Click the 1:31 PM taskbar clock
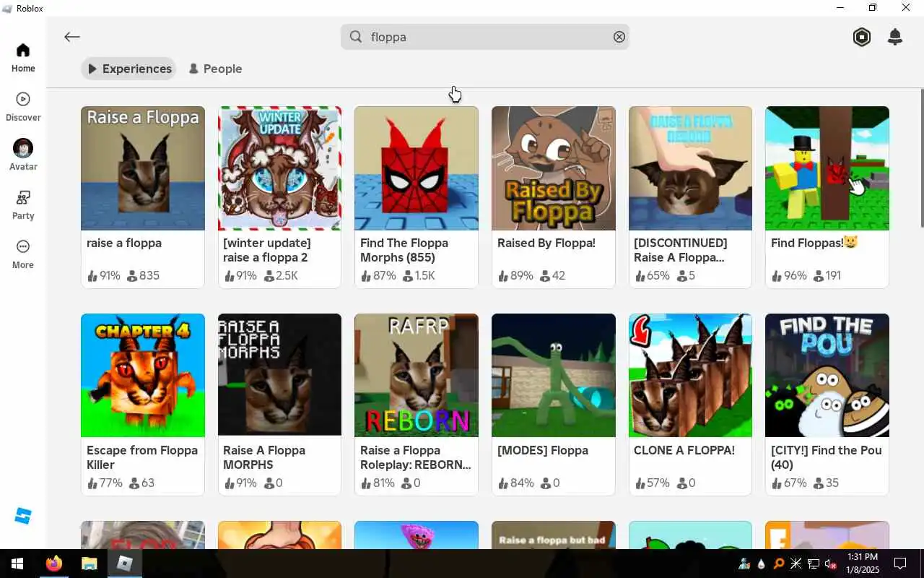Image resolution: width=924 pixels, height=578 pixels. point(863,557)
